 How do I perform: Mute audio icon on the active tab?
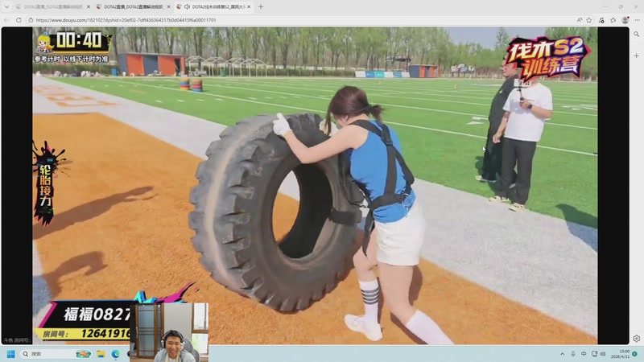(188, 6)
